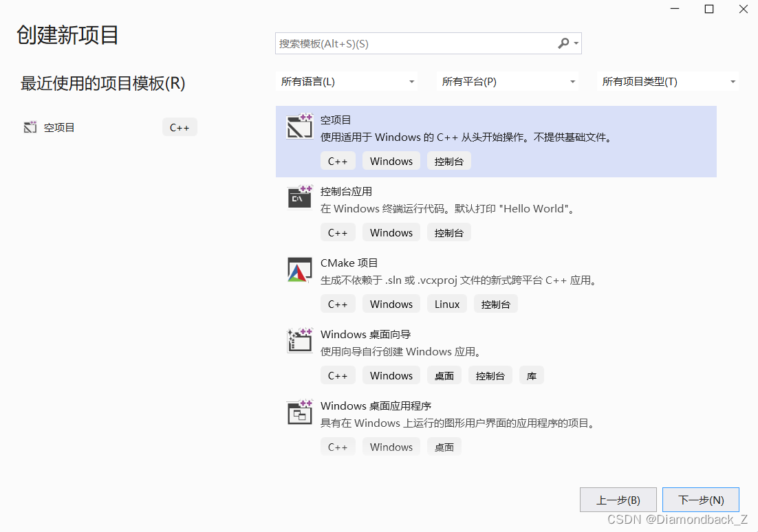The image size is (758, 532).
Task: Click the CMake 项目 triangle icon
Action: pos(300,269)
